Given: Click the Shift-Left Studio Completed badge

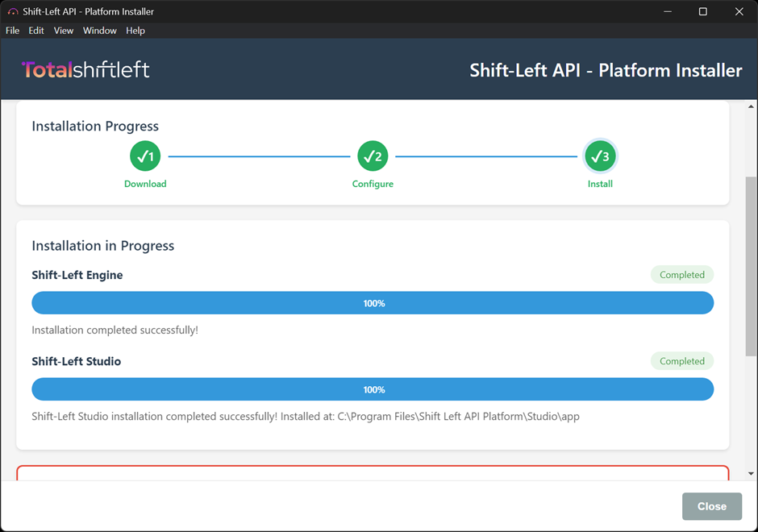Looking at the screenshot, I should 681,361.
